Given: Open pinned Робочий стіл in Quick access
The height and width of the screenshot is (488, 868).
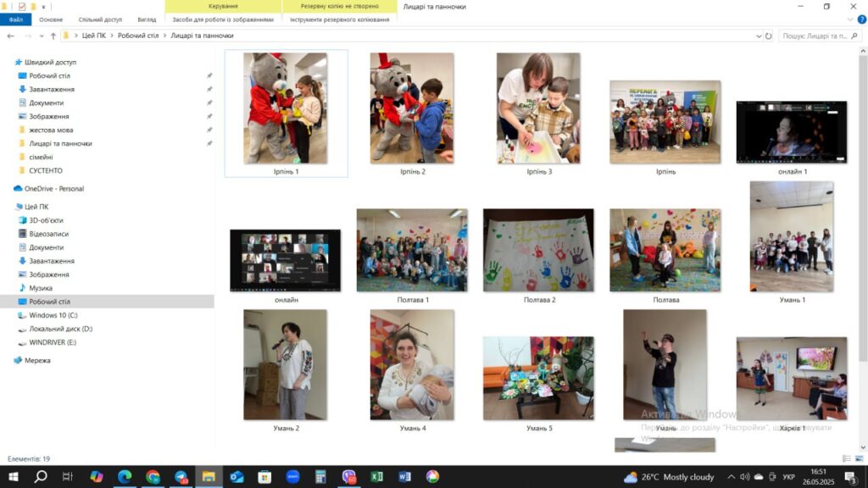Looking at the screenshot, I should tap(49, 75).
